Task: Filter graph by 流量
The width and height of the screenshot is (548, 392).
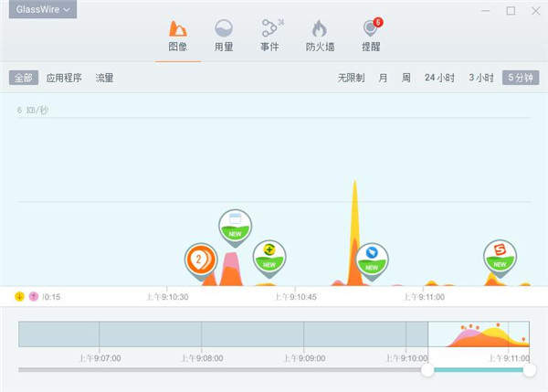Action: point(104,79)
